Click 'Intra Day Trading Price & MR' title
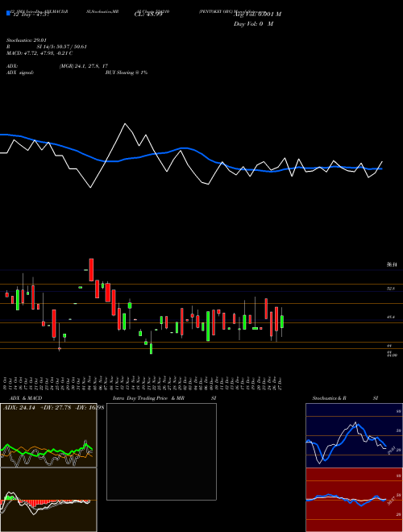The width and height of the screenshot is (403, 532). click(148, 398)
